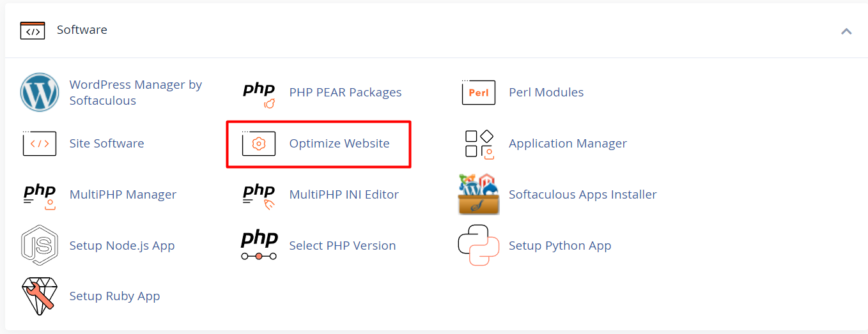Click the Software section header title

click(82, 30)
